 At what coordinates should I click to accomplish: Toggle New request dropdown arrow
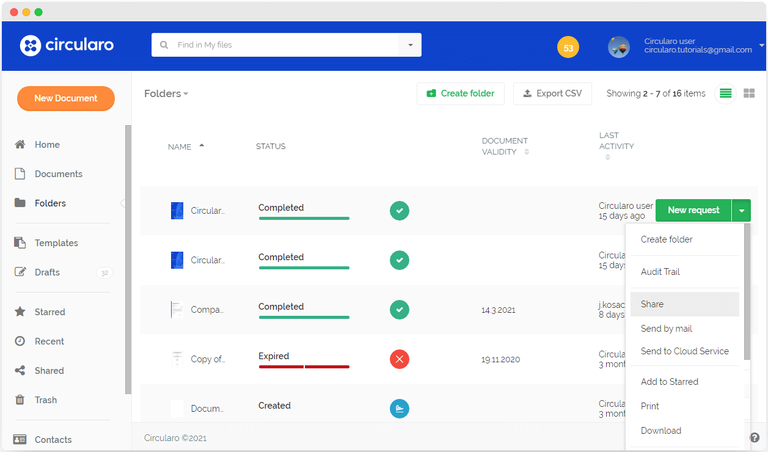(742, 211)
